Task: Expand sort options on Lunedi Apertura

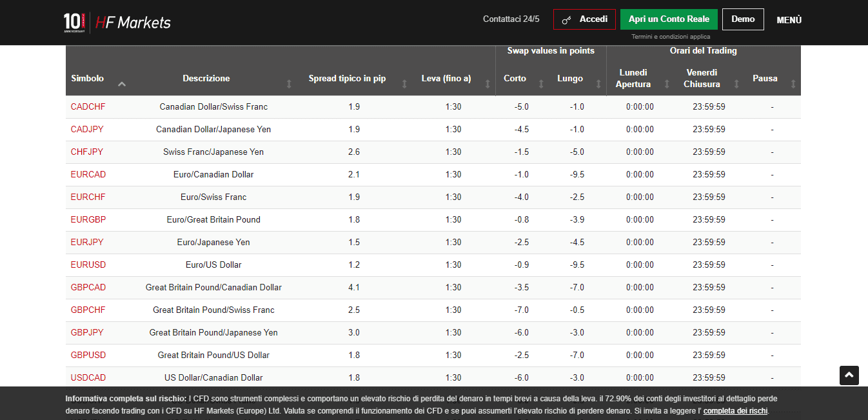Action: pos(667,84)
